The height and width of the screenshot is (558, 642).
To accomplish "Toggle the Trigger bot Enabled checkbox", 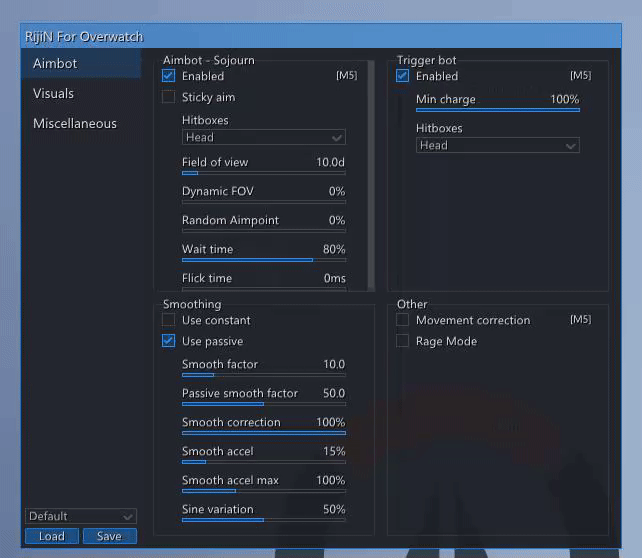I will pos(402,76).
